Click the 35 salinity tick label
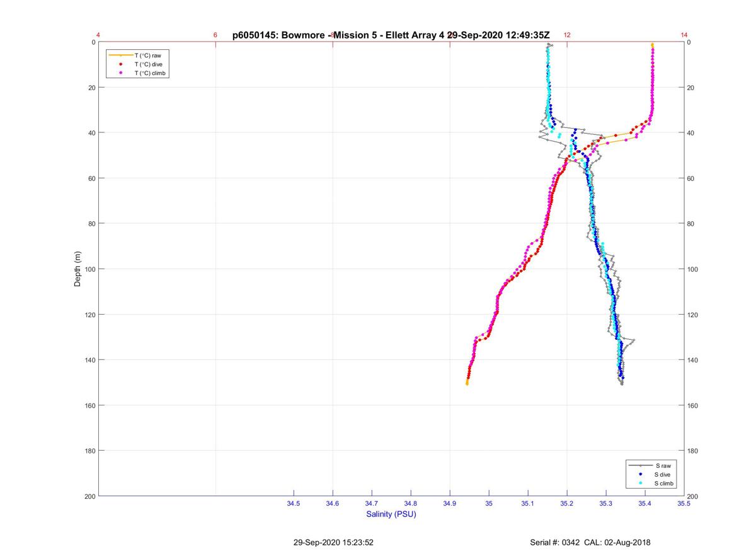 [x=489, y=503]
